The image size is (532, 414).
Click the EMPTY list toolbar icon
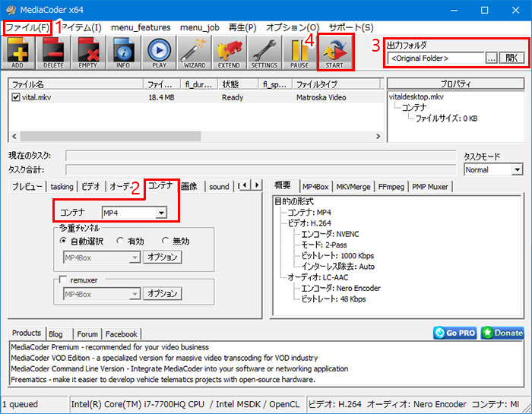88,52
